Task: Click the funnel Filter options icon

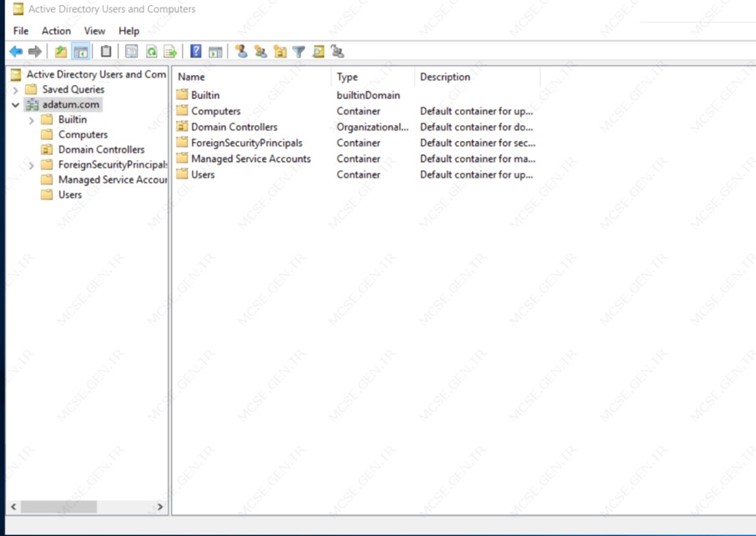Action: pos(299,51)
